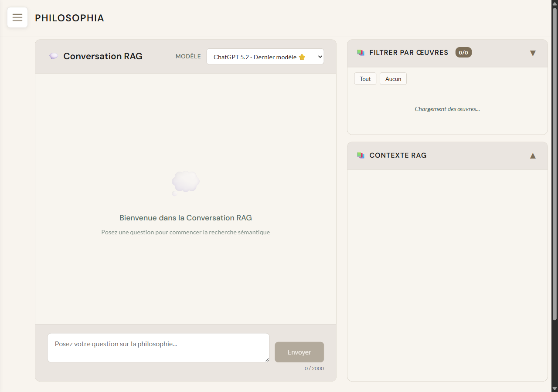The height and width of the screenshot is (392, 558).
Task: Open the Modèle dropdown
Action: pyautogui.click(x=265, y=57)
